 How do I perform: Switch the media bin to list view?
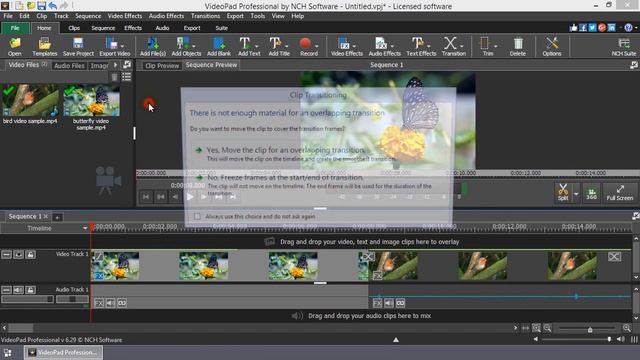click(127, 77)
